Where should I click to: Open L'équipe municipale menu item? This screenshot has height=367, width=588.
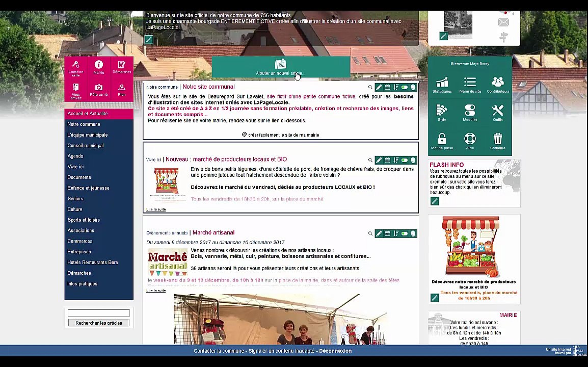(x=99, y=135)
